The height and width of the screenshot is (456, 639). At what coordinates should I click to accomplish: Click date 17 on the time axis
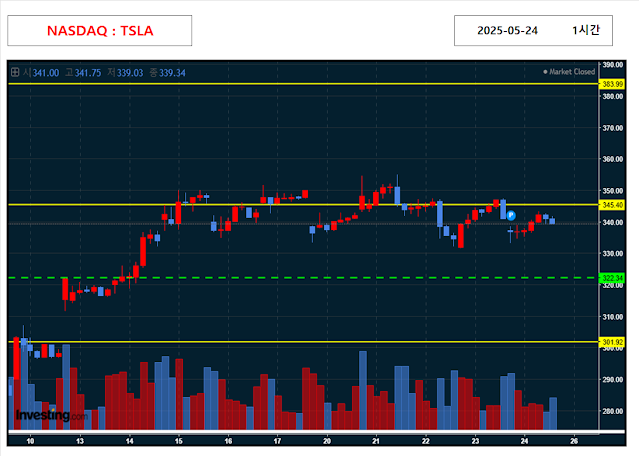277,441
